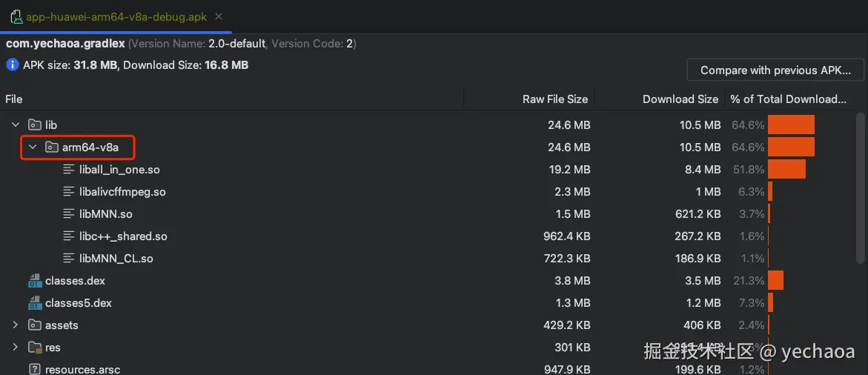Click the resources.arsc file icon

pyautogui.click(x=35, y=369)
